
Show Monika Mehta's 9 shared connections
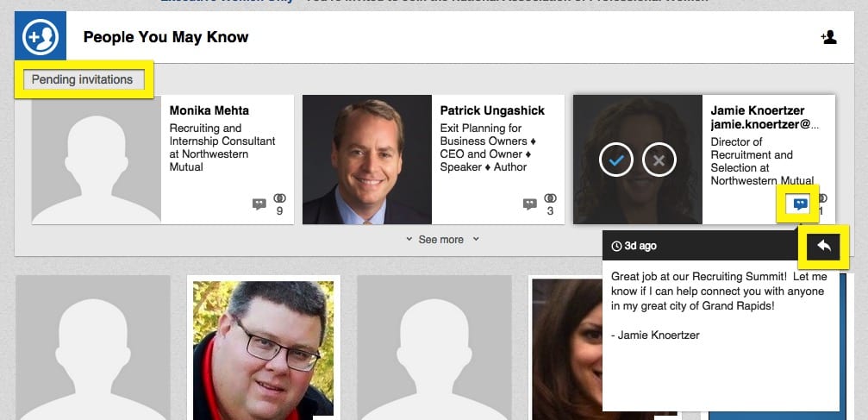279,204
